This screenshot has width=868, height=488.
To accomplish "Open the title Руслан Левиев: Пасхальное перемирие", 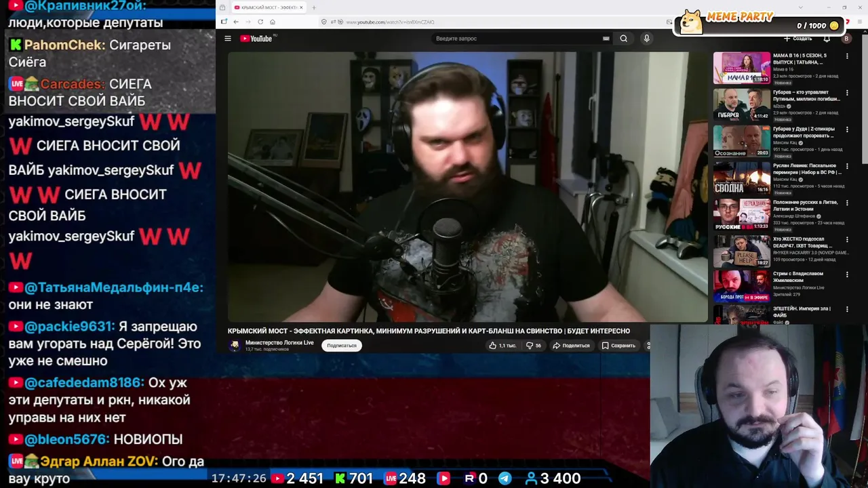I will 806,169.
